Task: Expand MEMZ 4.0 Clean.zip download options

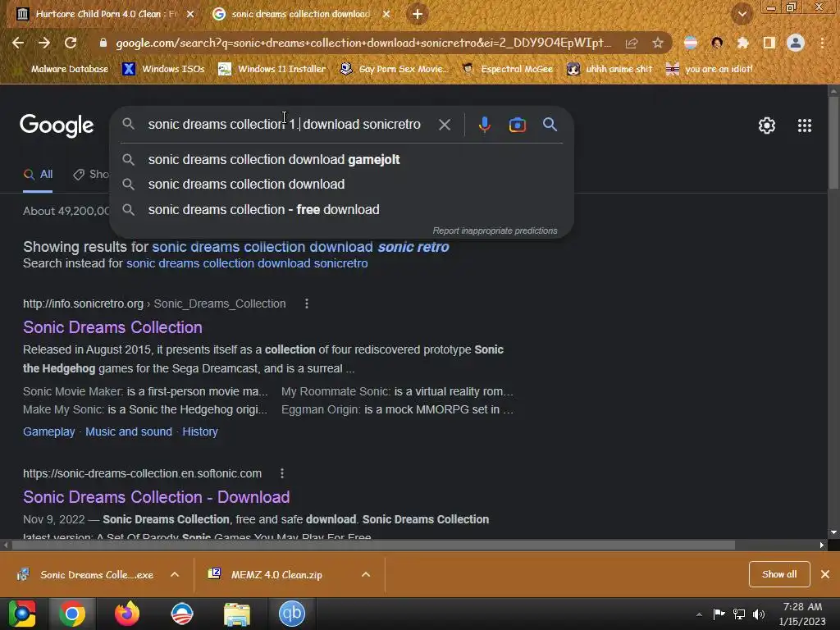Action: tap(366, 575)
